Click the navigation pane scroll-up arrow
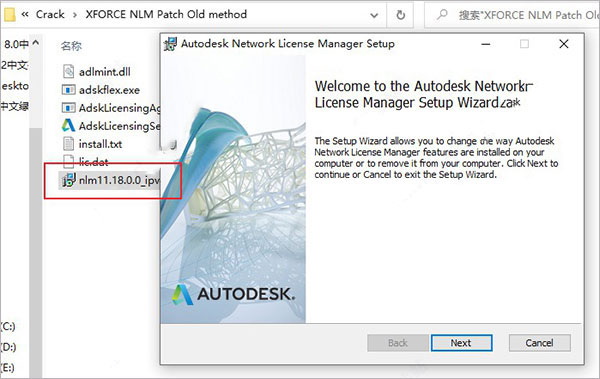This screenshot has height=379, width=600. 36,43
